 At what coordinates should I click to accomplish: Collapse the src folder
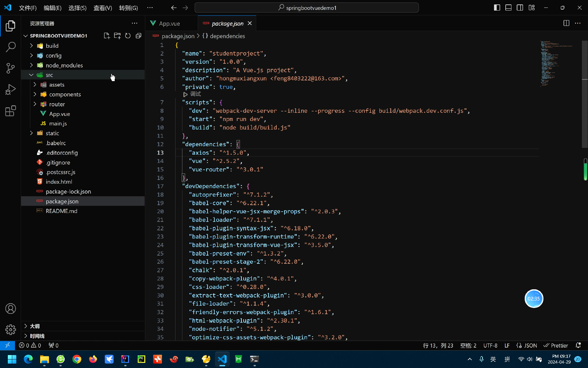(x=32, y=75)
